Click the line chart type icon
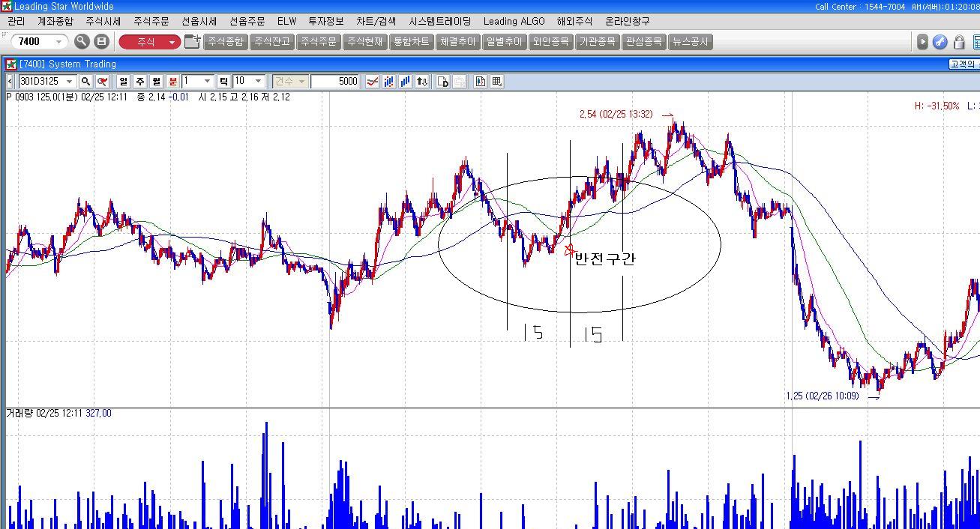The image size is (980, 529). coord(372,81)
